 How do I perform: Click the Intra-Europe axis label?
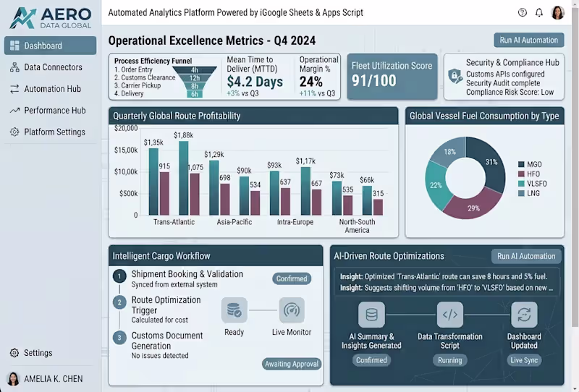295,222
